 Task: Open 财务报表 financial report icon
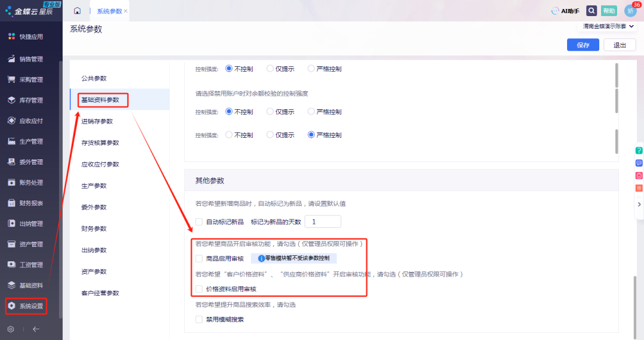coord(11,203)
